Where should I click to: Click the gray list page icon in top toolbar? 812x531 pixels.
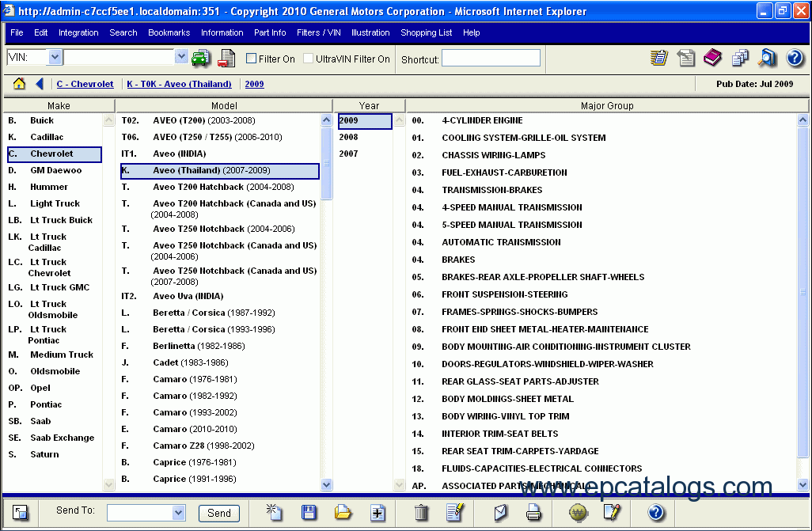click(x=685, y=58)
